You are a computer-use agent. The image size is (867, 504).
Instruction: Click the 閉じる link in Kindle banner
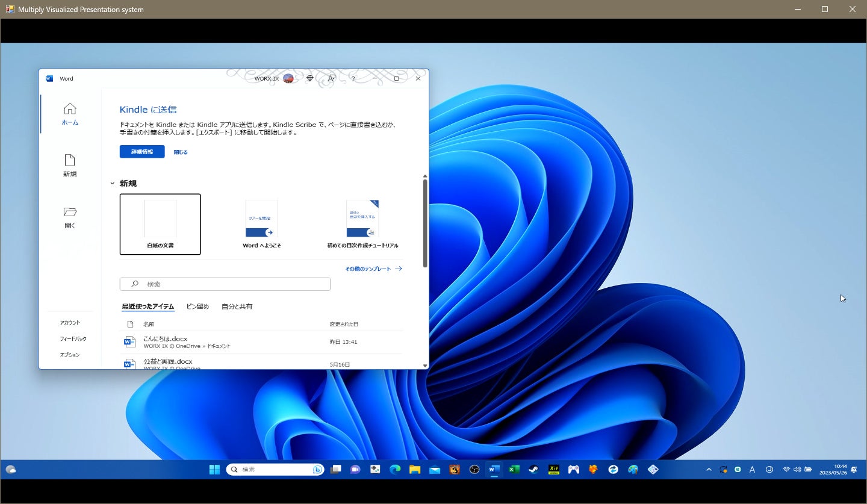(181, 152)
